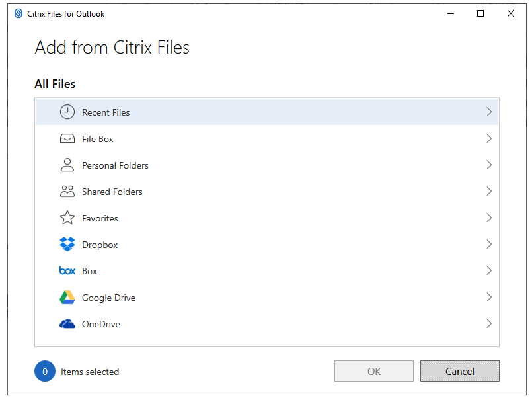The height and width of the screenshot is (402, 532).
Task: Click the Box logo icon
Action: click(67, 271)
